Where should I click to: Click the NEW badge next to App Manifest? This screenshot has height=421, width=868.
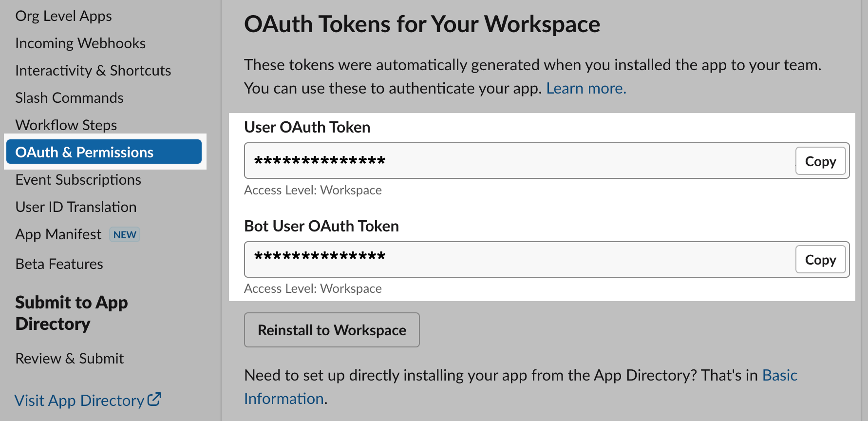(125, 234)
